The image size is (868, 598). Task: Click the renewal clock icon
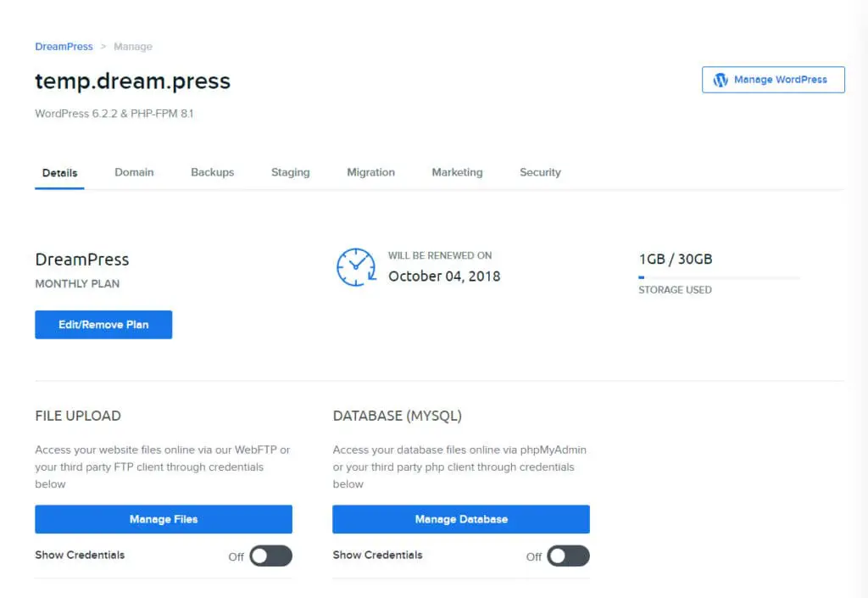(x=356, y=267)
